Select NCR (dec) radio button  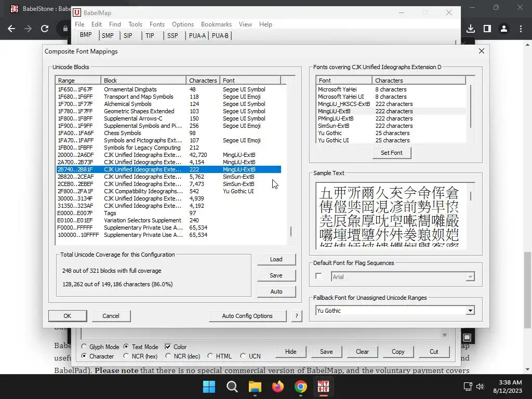168,356
